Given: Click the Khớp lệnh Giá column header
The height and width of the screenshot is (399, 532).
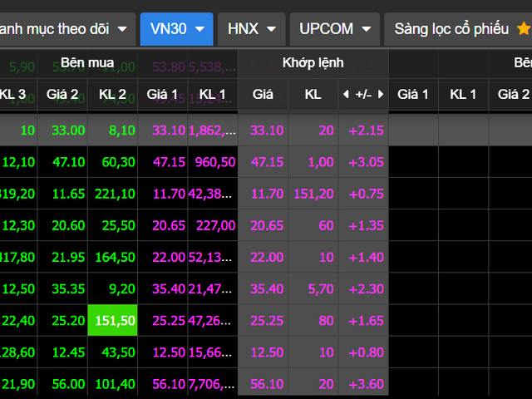Looking at the screenshot, I should click(x=263, y=95).
